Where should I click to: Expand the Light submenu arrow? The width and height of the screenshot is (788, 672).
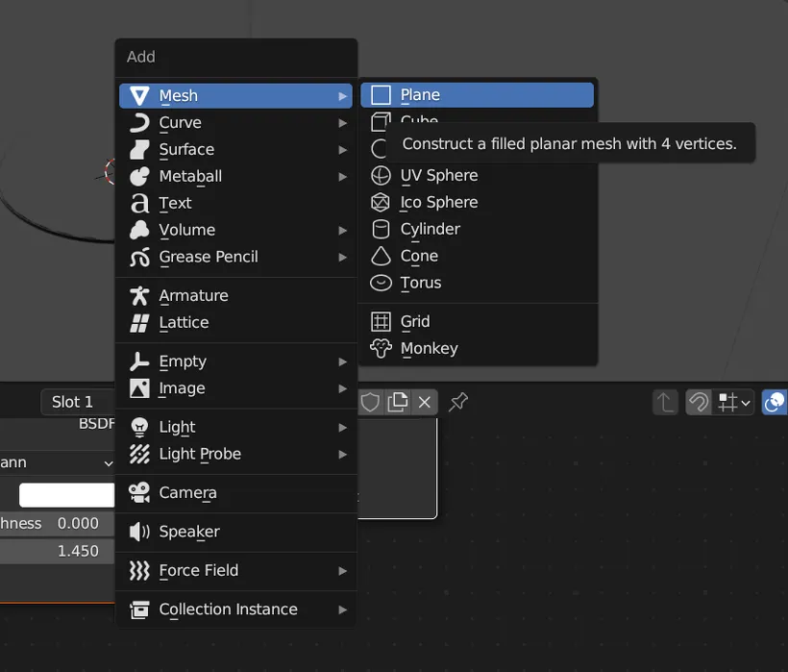(343, 428)
